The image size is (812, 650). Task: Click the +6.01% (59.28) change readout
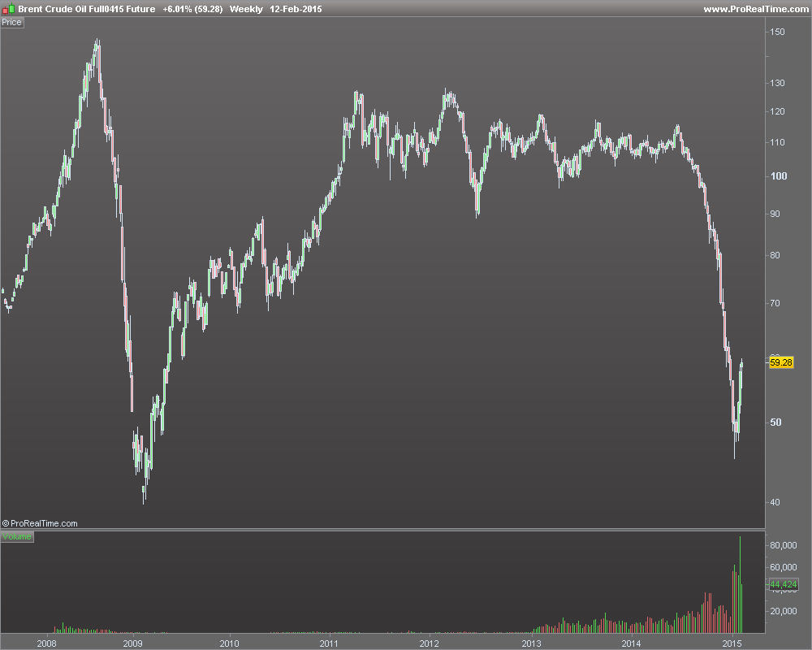point(192,9)
